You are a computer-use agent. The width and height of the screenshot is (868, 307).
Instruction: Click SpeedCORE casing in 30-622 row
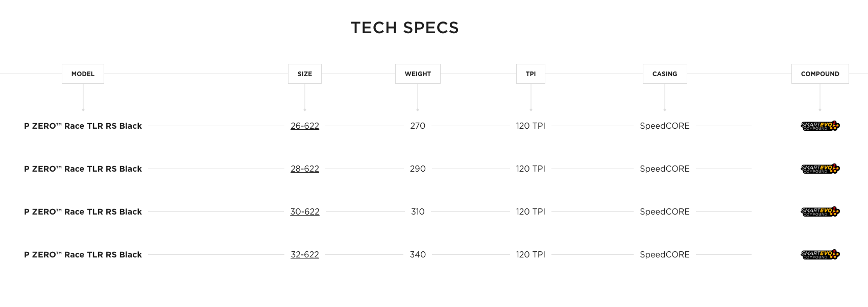(x=665, y=211)
